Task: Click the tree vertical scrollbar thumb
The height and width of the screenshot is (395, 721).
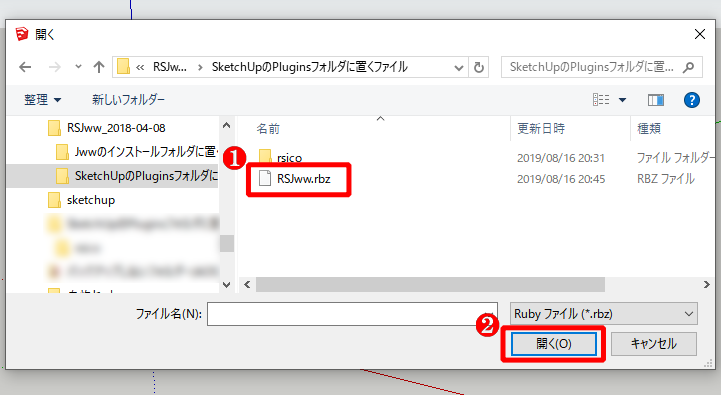Action: coord(227,243)
